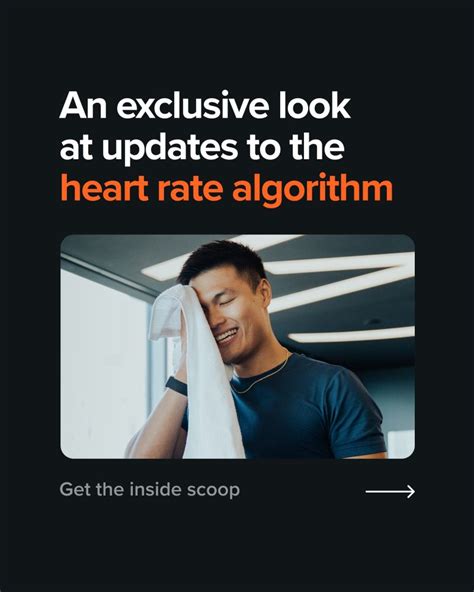Tap the man's smiling mouth
Viewport: 474px width, 592px height.
pos(227,336)
